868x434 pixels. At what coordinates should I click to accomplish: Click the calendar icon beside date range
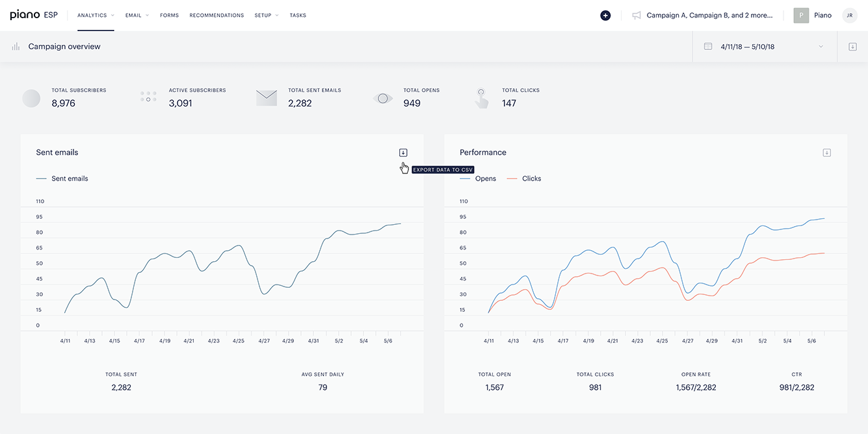coord(708,47)
